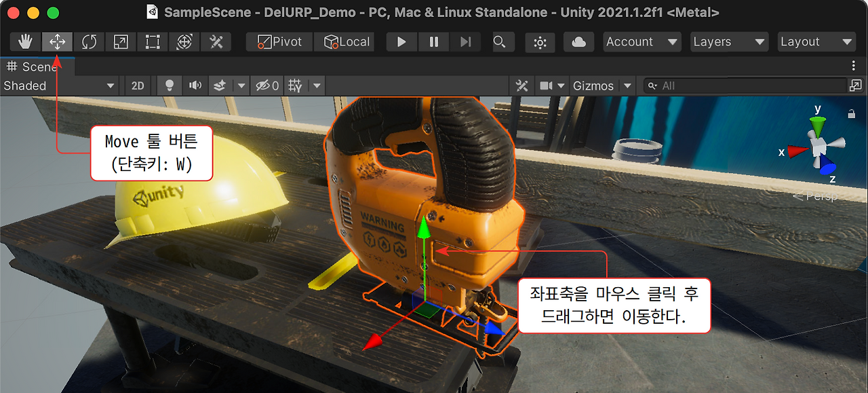Toggle 2D scene view
The height and width of the screenshot is (393, 868).
[x=138, y=86]
